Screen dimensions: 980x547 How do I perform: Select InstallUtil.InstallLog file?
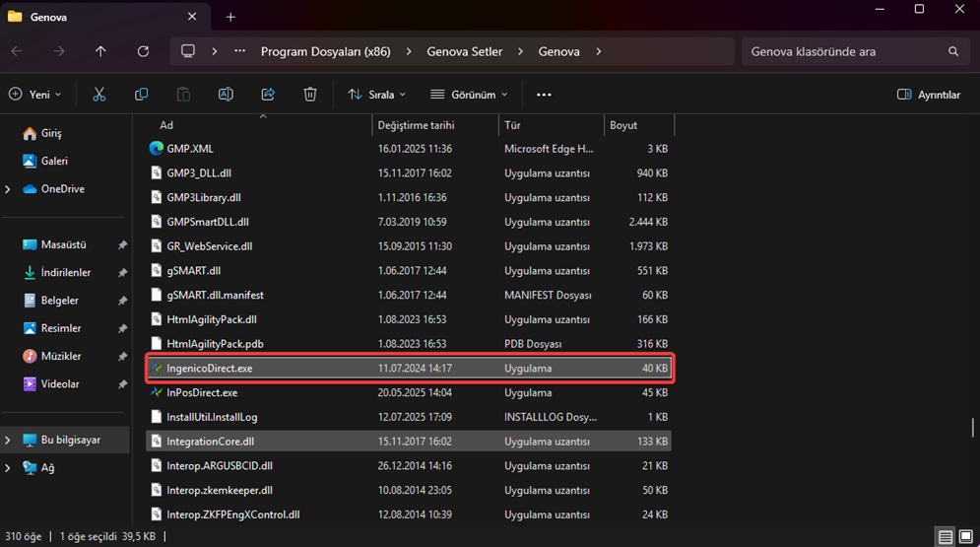[409, 417]
